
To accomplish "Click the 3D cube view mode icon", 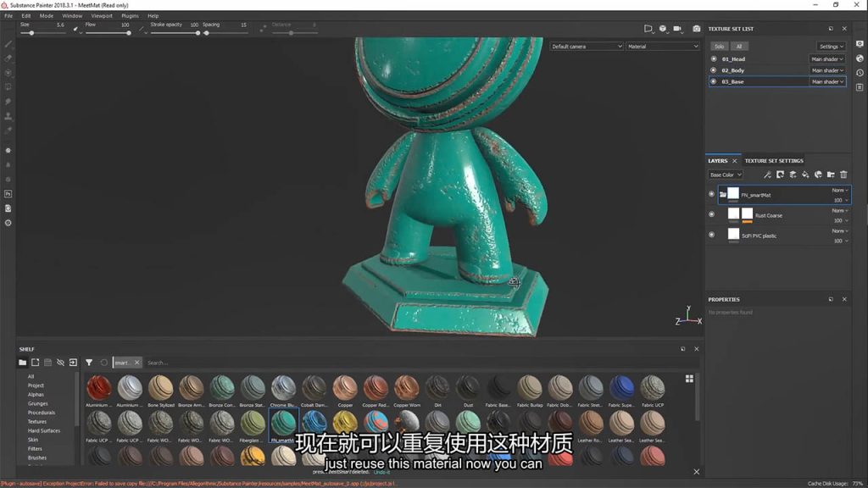I will [663, 29].
